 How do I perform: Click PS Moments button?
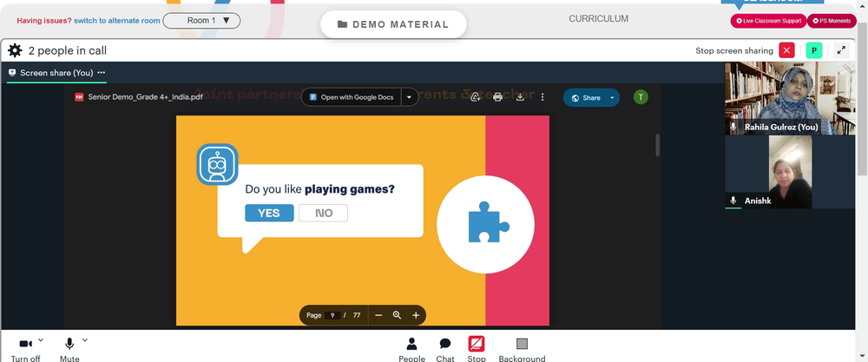(x=832, y=21)
